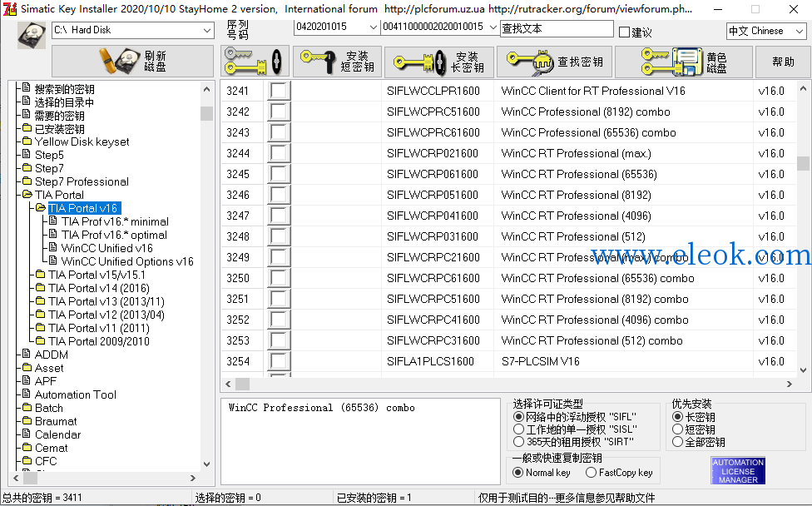Click the tree panel scroll down arrow

click(x=206, y=464)
